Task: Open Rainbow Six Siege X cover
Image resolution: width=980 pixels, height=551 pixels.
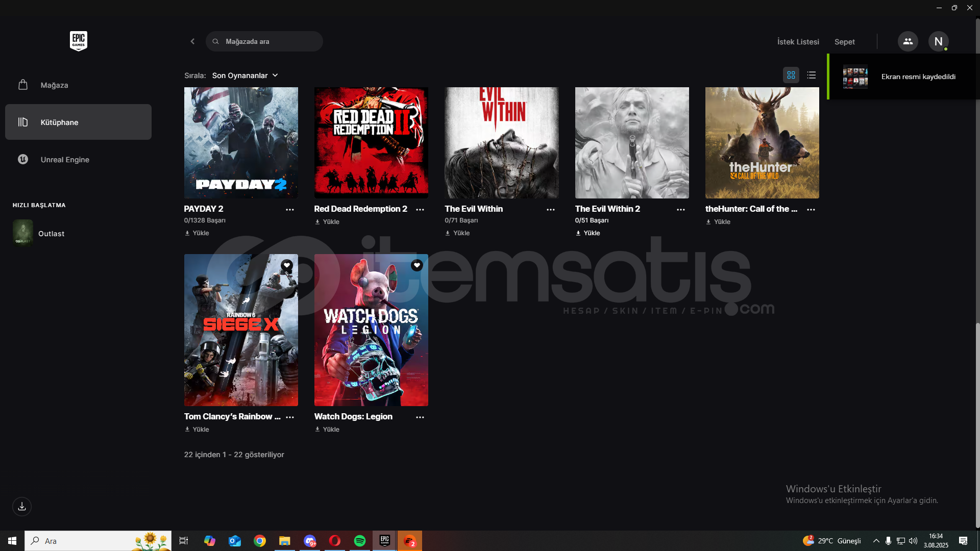Action: pyautogui.click(x=241, y=330)
